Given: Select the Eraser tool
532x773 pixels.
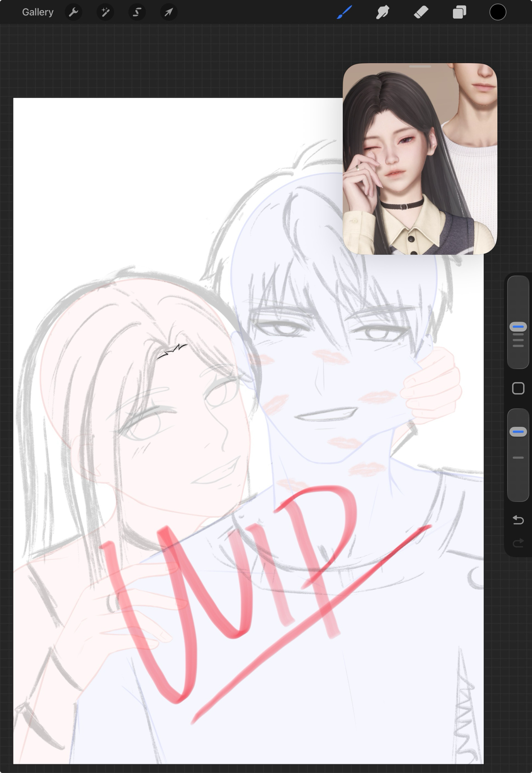Looking at the screenshot, I should point(421,12).
